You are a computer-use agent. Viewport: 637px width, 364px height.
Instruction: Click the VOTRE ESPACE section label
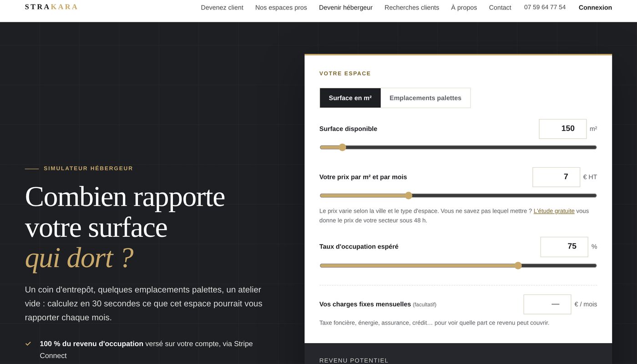pyautogui.click(x=345, y=73)
